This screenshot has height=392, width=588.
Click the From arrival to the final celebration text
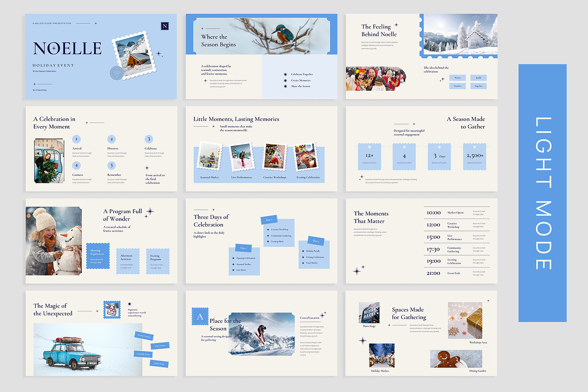tap(155, 179)
